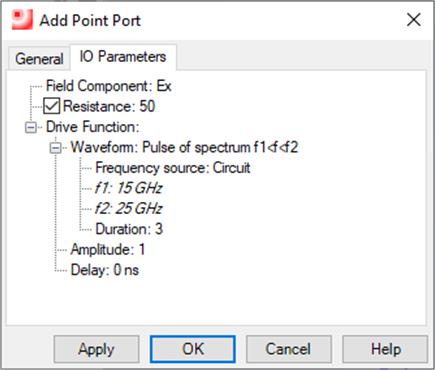Select the f1: 15 GHz entry
Image resolution: width=435 pixels, height=370 pixels.
point(128,188)
